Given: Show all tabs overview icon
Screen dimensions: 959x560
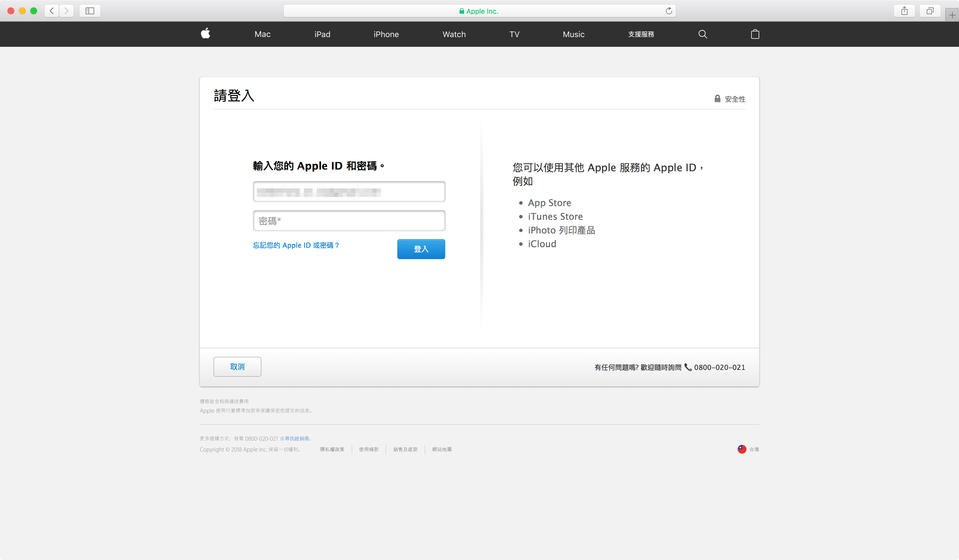Looking at the screenshot, I should click(x=930, y=11).
